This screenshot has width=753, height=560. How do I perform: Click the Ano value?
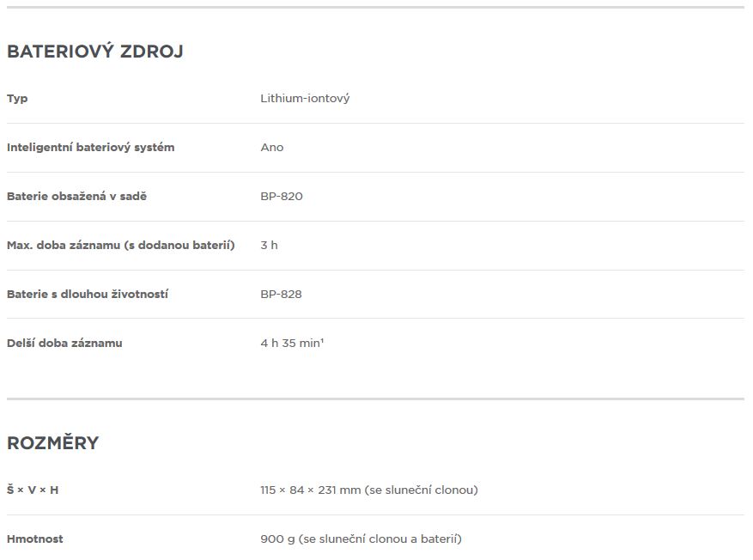point(272,148)
